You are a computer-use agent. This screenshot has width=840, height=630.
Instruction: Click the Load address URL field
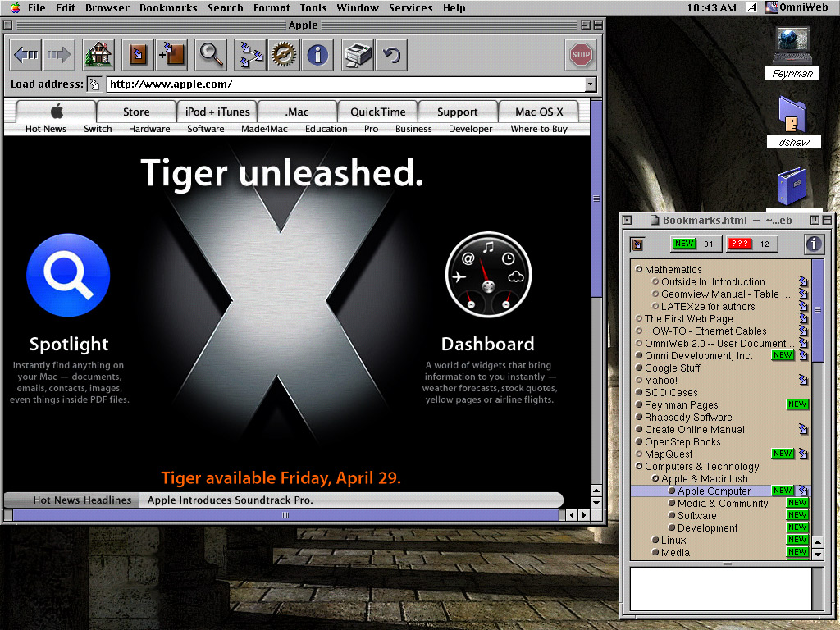click(346, 84)
